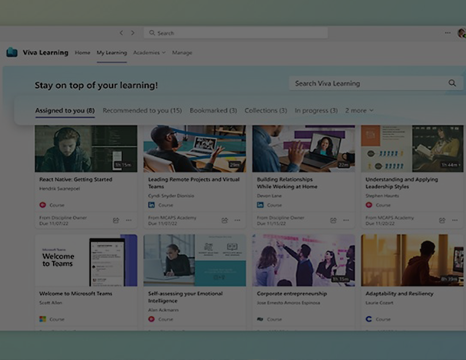466x360 pixels.
Task: Switch to Recommended to you tab
Action: point(142,110)
